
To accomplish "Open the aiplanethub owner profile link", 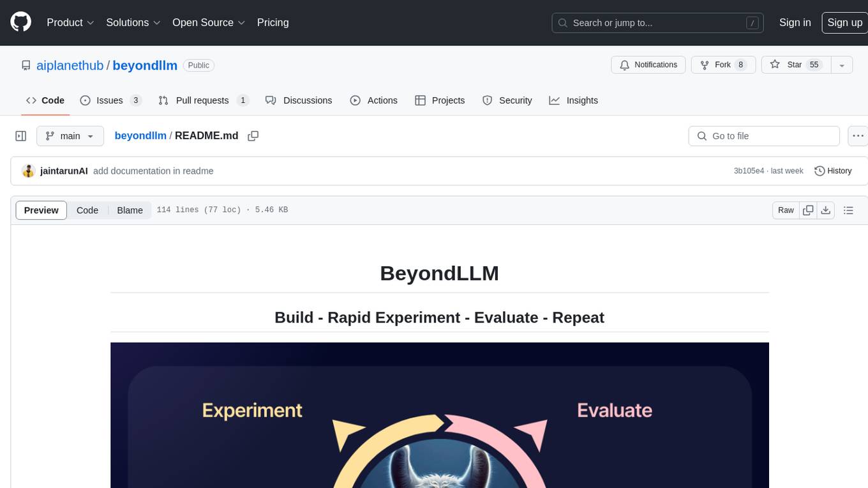I will pyautogui.click(x=70, y=65).
